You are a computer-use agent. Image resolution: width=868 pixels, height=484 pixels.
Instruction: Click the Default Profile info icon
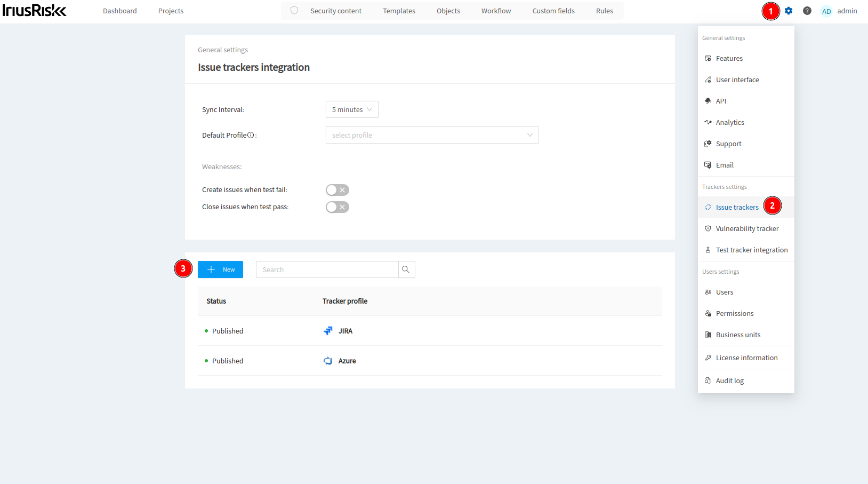251,135
